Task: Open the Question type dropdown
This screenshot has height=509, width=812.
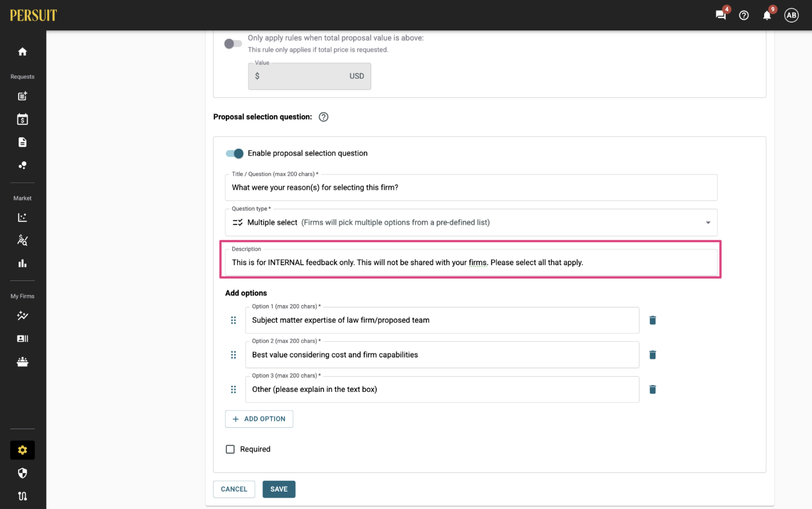Action: (x=471, y=223)
